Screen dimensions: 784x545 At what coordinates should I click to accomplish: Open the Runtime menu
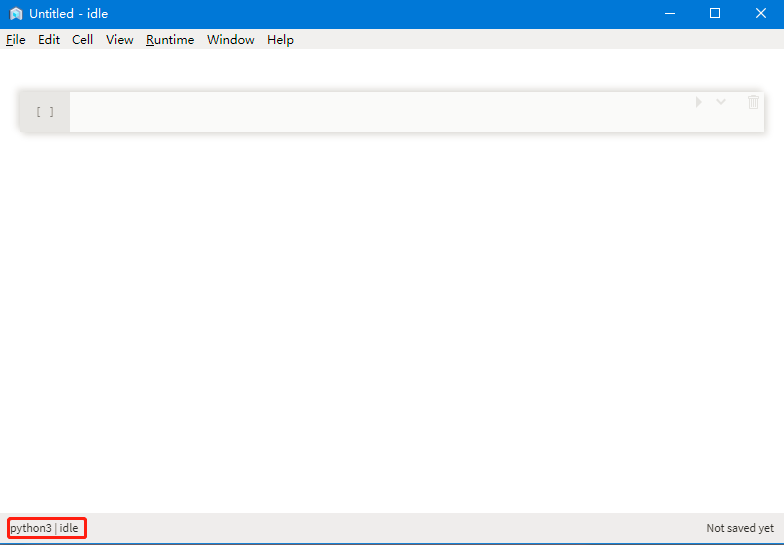coord(170,40)
